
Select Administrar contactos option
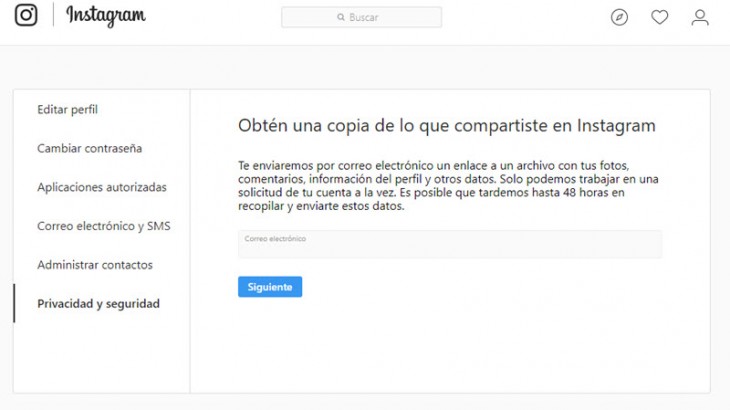(x=95, y=265)
